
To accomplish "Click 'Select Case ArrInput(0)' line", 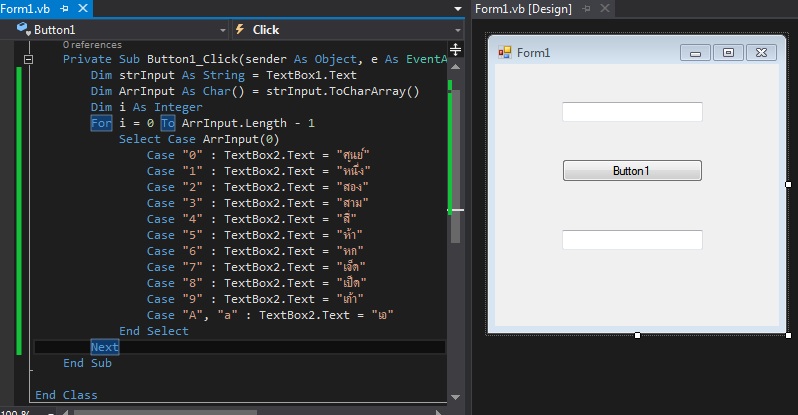I will [199, 139].
